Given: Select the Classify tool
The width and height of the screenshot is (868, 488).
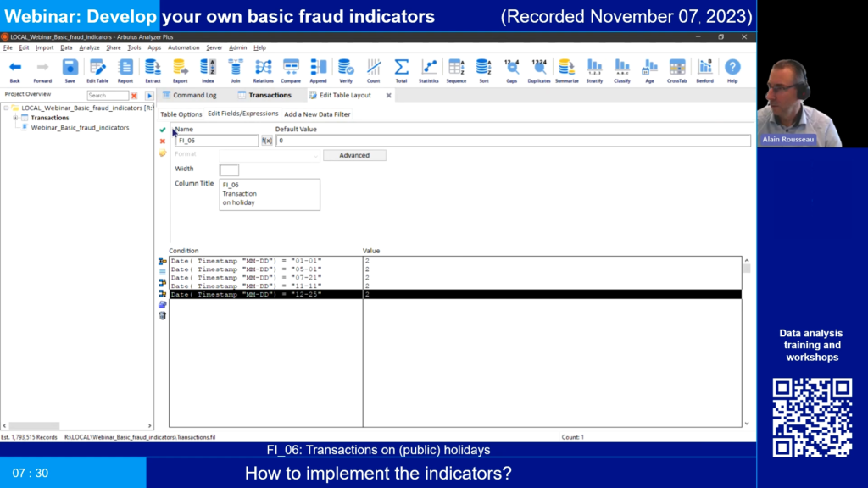Looking at the screenshot, I should pyautogui.click(x=622, y=71).
